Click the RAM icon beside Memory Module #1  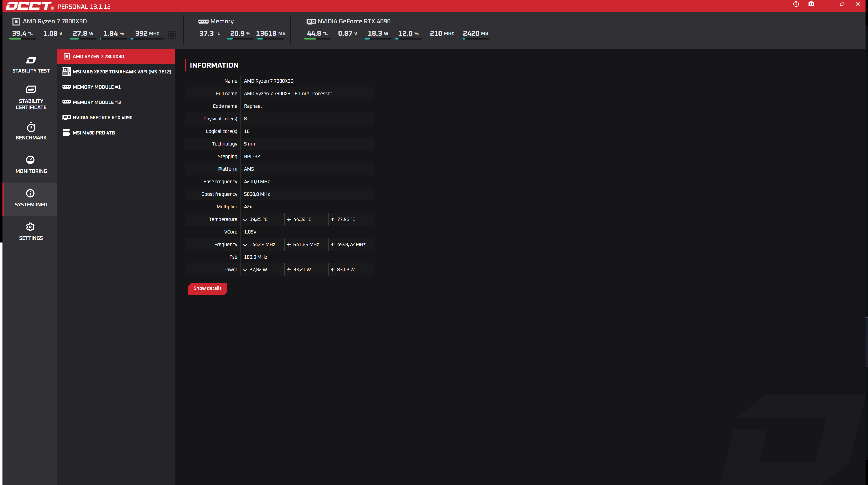click(x=66, y=87)
